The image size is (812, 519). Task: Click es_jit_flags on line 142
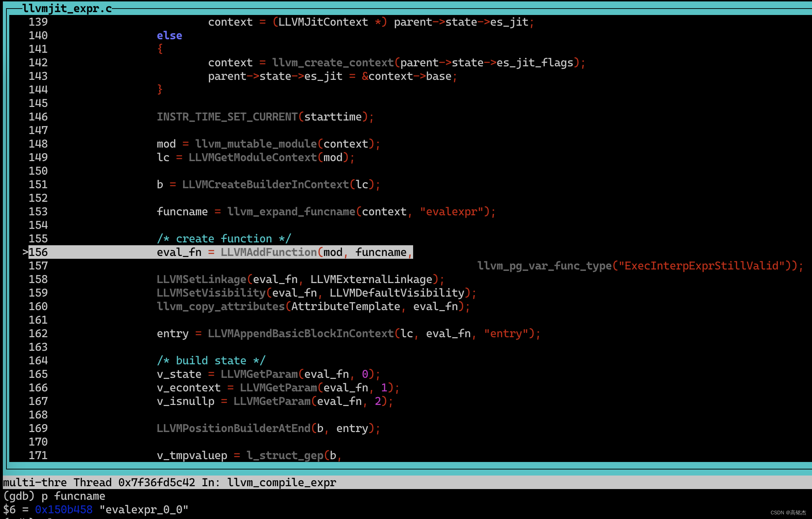[x=535, y=63]
